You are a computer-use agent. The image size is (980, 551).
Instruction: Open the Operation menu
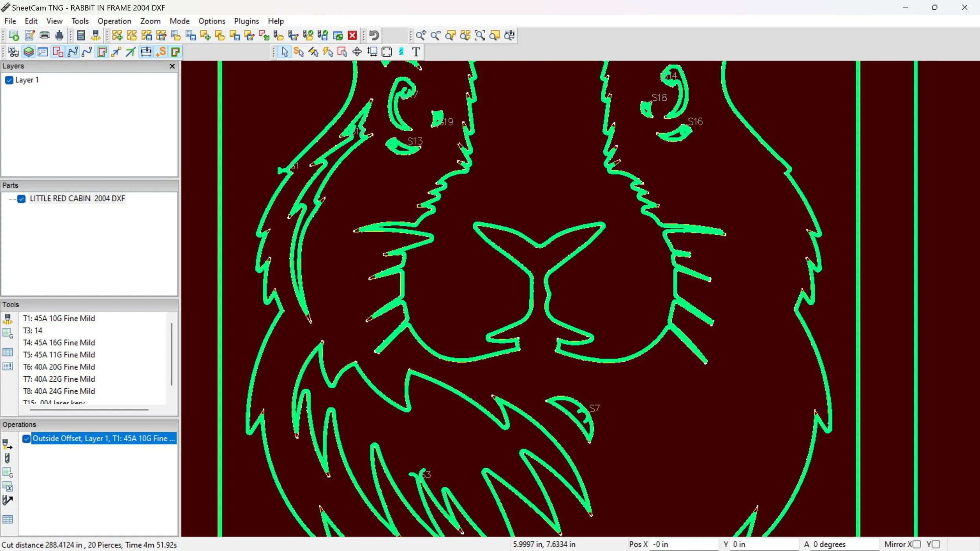point(114,21)
